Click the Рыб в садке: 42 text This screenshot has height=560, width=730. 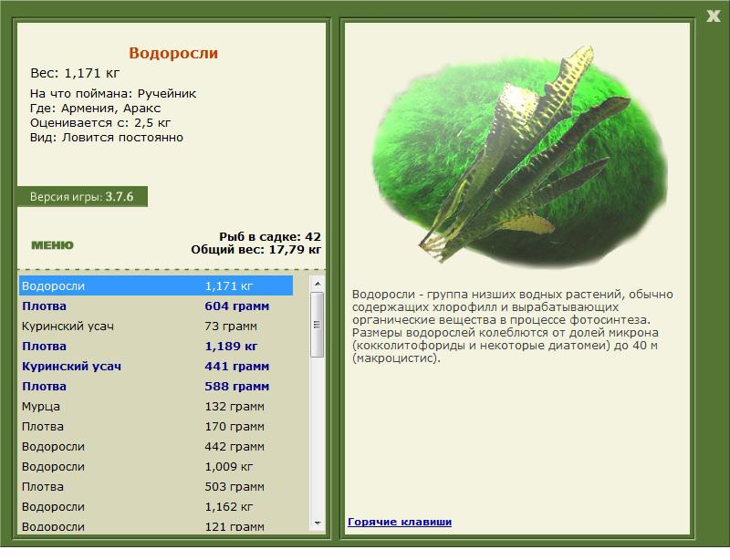[270, 236]
